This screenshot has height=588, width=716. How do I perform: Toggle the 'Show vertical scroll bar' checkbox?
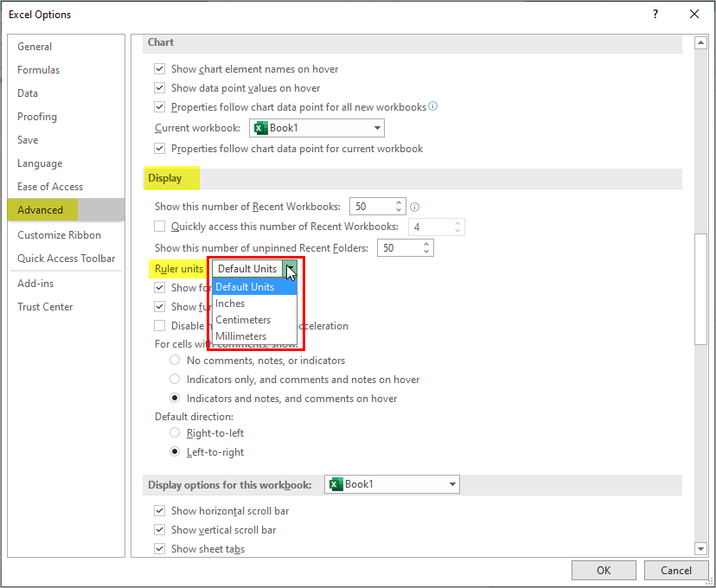click(x=159, y=530)
